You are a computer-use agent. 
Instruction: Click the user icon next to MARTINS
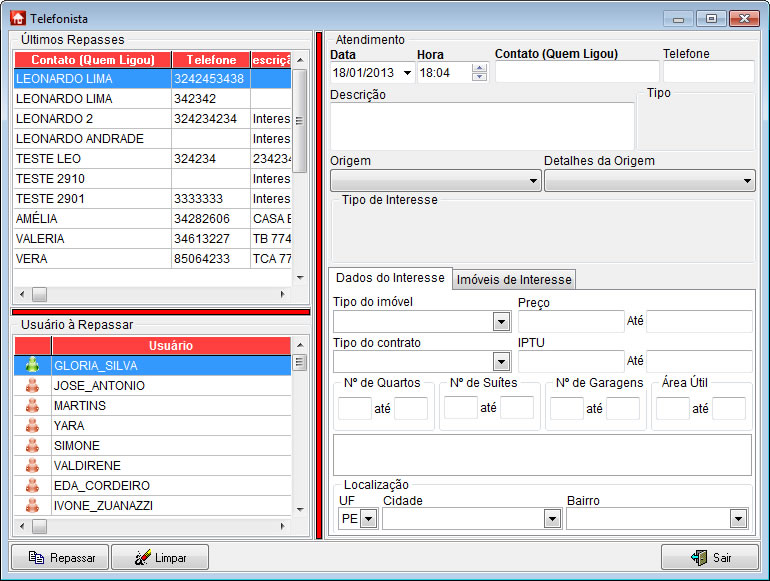click(32, 406)
